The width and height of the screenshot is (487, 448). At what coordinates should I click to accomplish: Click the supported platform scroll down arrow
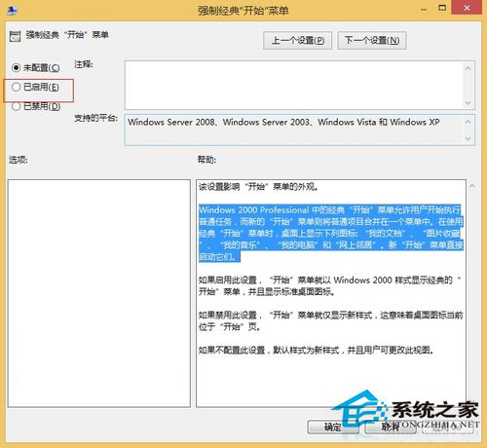tap(468, 138)
